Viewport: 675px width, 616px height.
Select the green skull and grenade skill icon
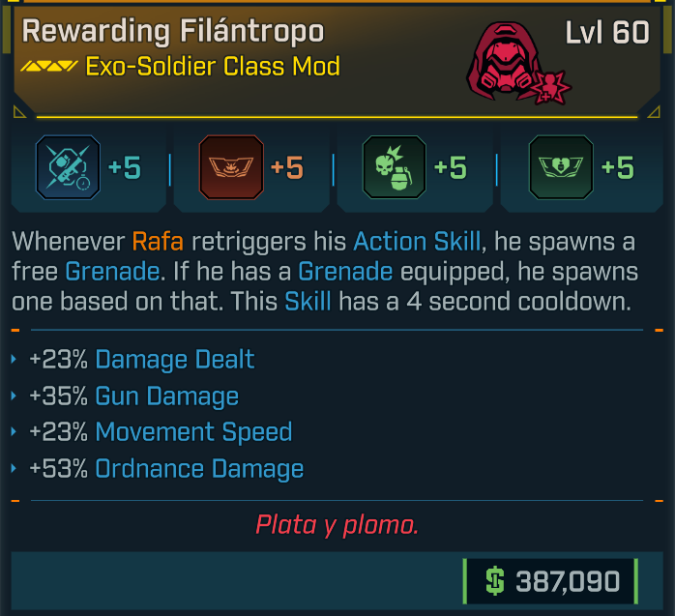pyautogui.click(x=394, y=167)
